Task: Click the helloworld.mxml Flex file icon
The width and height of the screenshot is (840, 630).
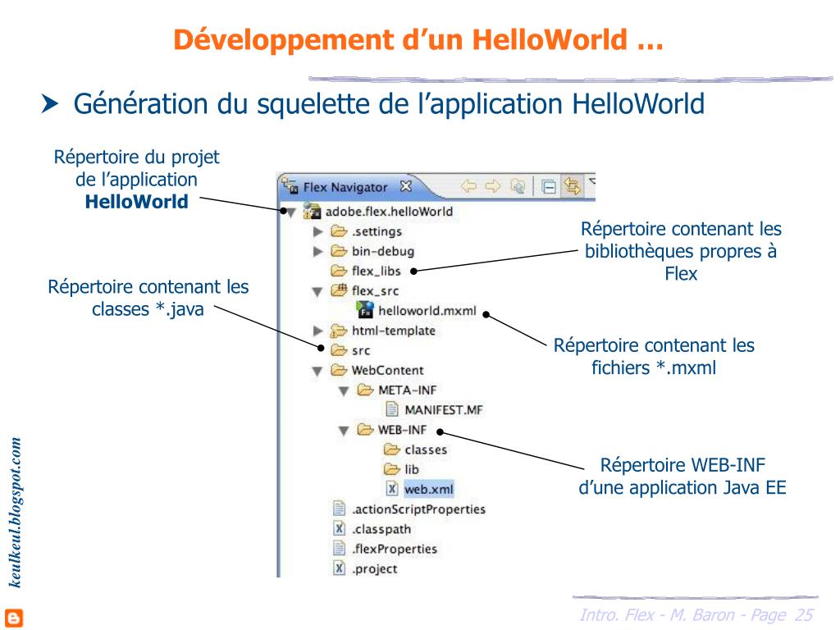Action: (x=365, y=310)
